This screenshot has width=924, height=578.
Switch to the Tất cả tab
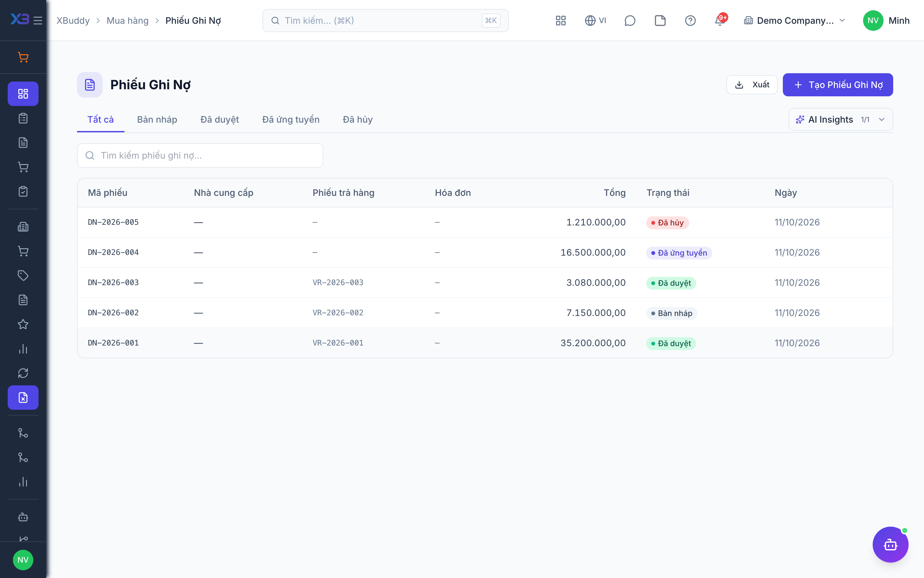click(100, 120)
